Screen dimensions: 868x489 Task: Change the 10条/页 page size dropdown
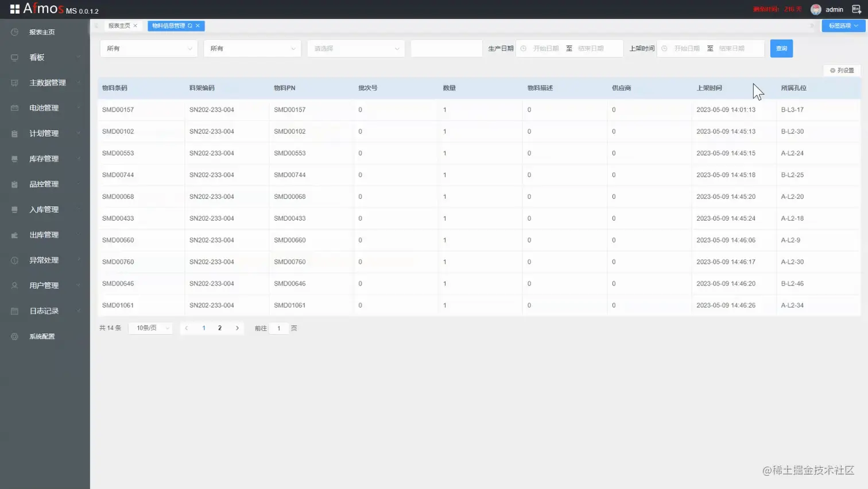tap(150, 328)
